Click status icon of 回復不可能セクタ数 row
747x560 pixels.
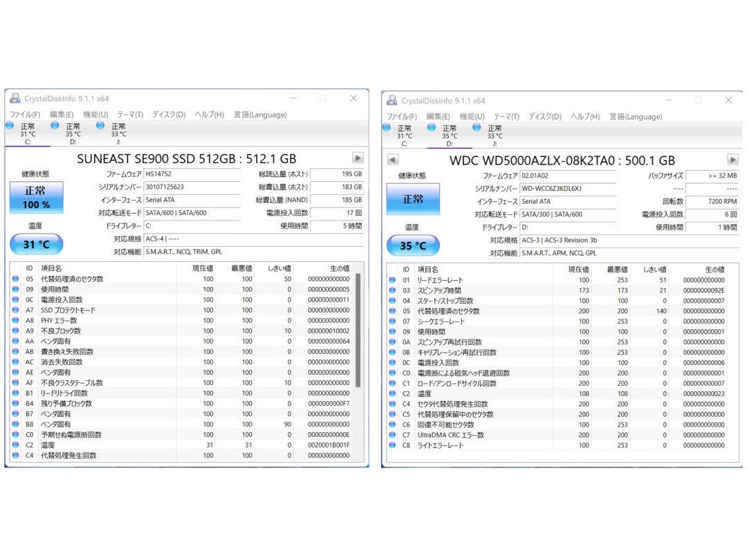click(393, 424)
